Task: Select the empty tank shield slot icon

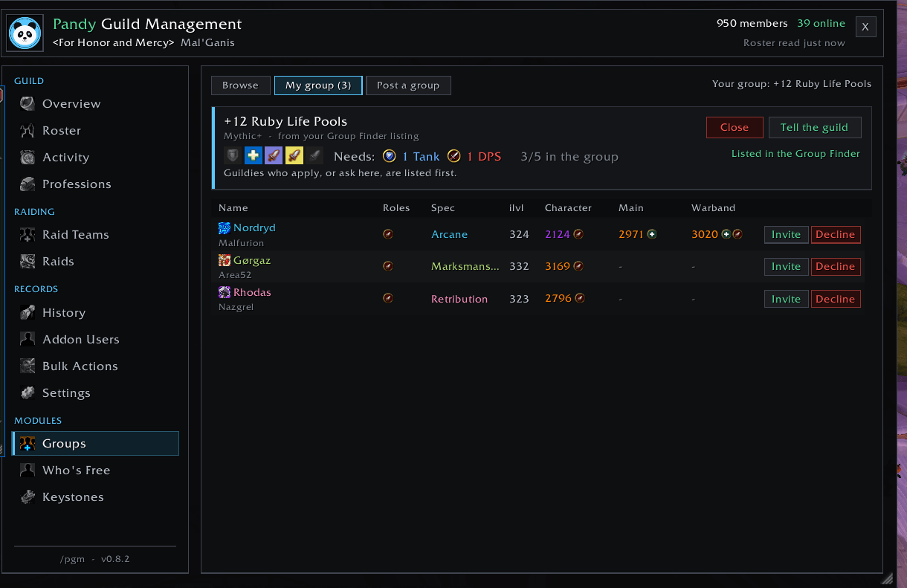Action: pos(233,155)
